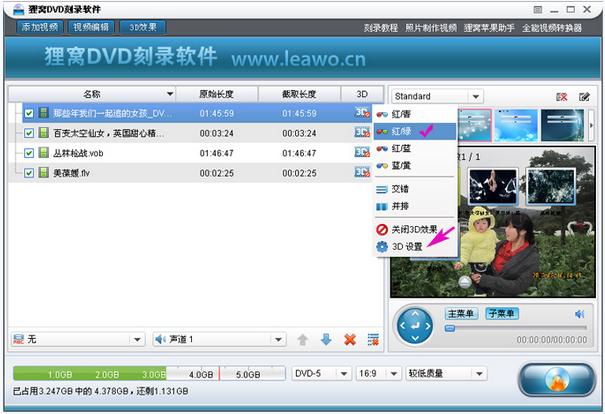The image size is (605, 414).
Task: Click the down arrow on navigation pad
Action: (x=415, y=338)
